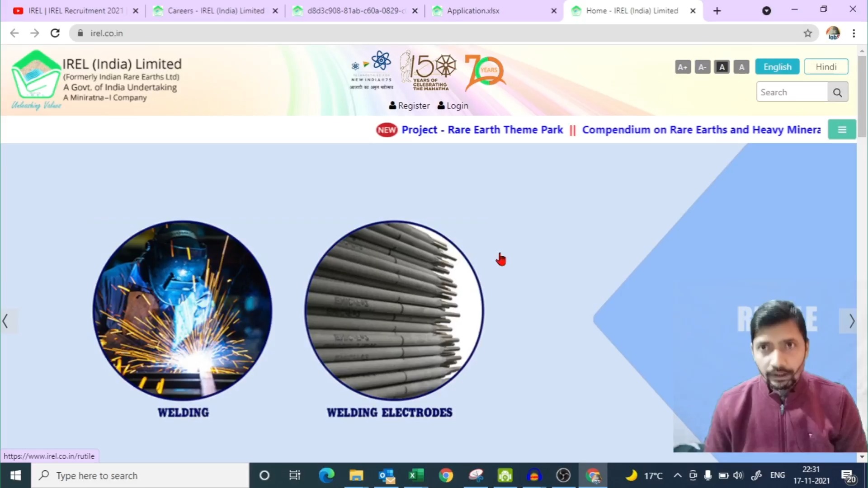Click the person icon beside Login
Viewport: 868px width, 488px height.
tap(441, 105)
